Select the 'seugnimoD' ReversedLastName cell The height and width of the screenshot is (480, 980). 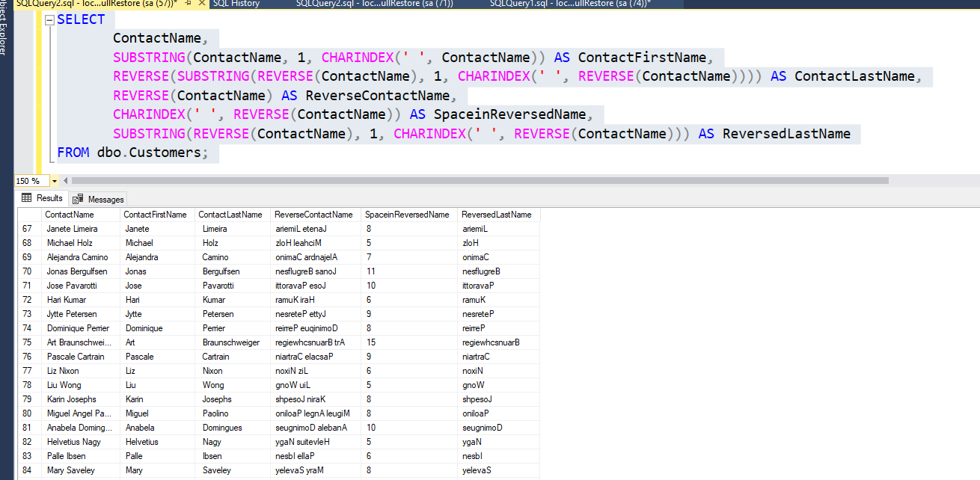tap(498, 428)
